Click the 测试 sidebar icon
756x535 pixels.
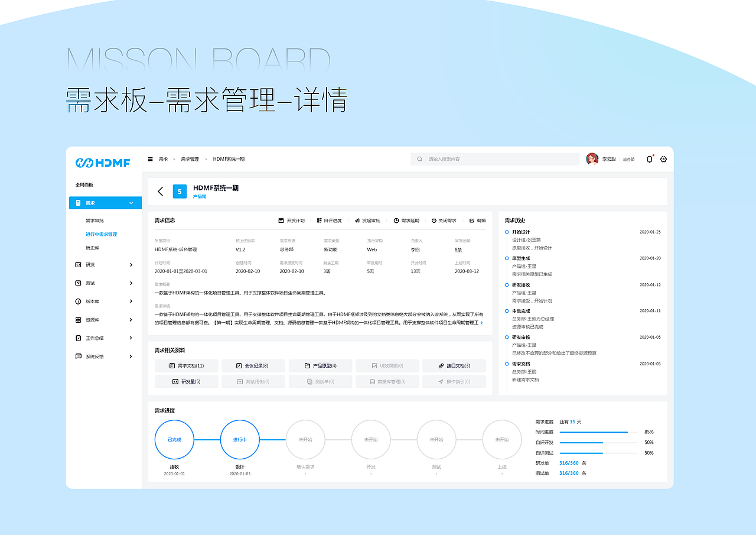tap(78, 283)
